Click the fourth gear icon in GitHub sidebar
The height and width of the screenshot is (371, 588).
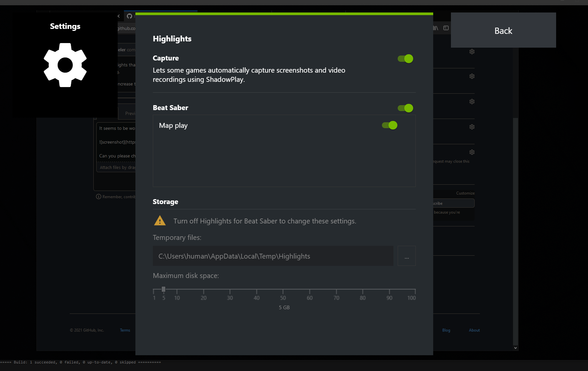point(472,127)
